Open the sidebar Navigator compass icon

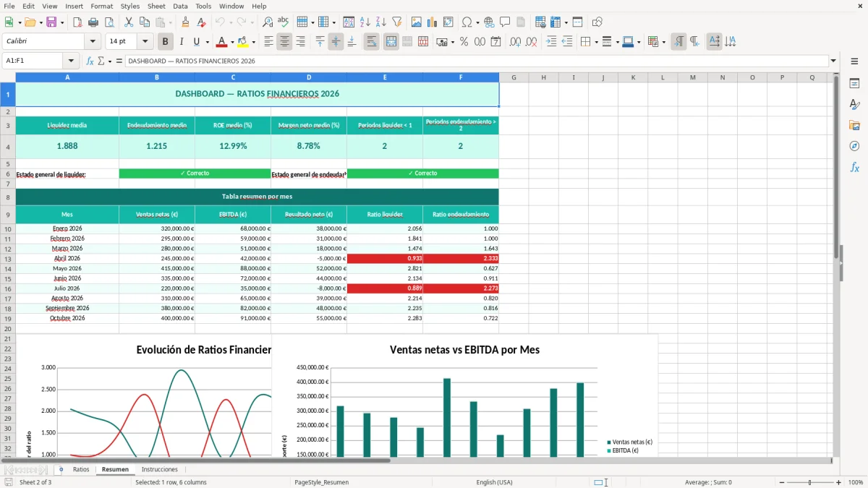854,146
